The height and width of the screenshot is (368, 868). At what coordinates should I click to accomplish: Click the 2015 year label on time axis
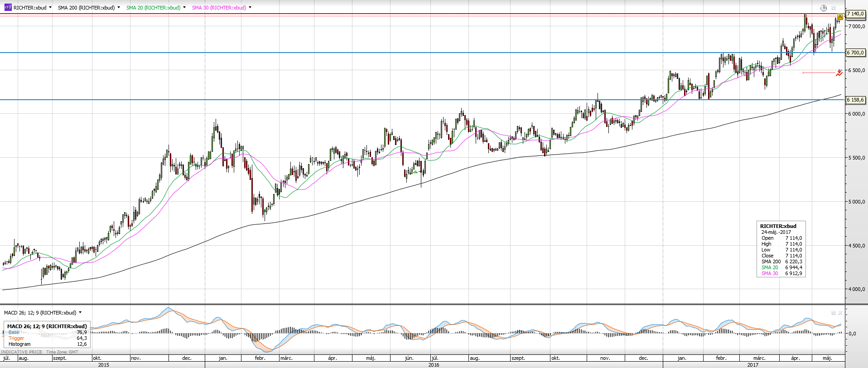(x=104, y=365)
